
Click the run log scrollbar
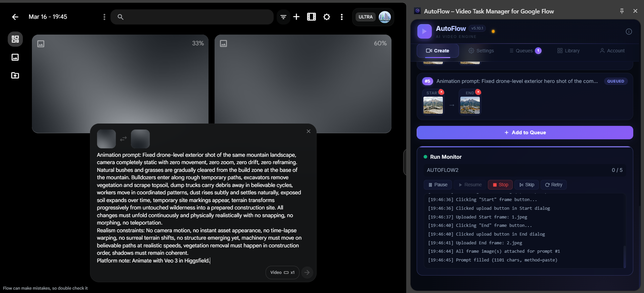click(x=625, y=256)
